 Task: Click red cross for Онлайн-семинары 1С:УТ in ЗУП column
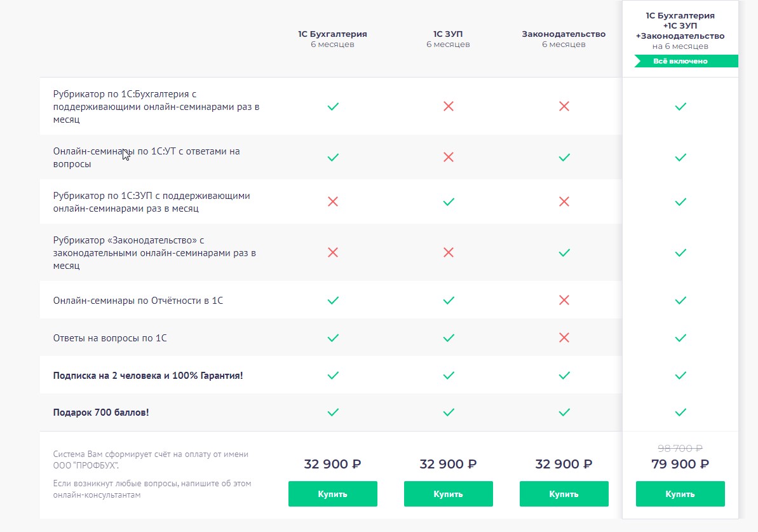click(448, 157)
